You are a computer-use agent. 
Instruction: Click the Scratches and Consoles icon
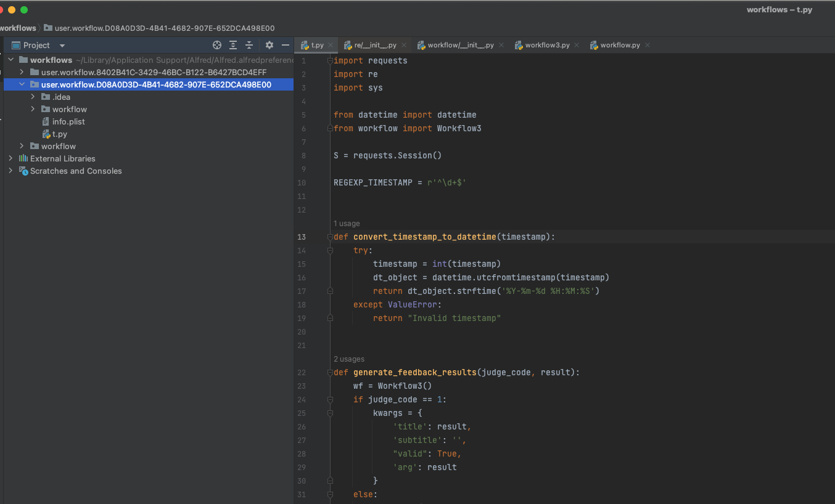[23, 171]
